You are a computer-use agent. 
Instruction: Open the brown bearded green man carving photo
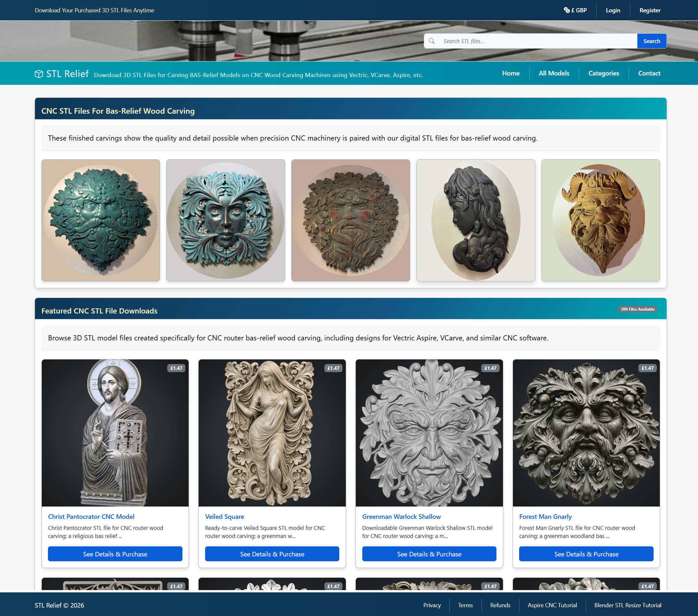tap(350, 221)
